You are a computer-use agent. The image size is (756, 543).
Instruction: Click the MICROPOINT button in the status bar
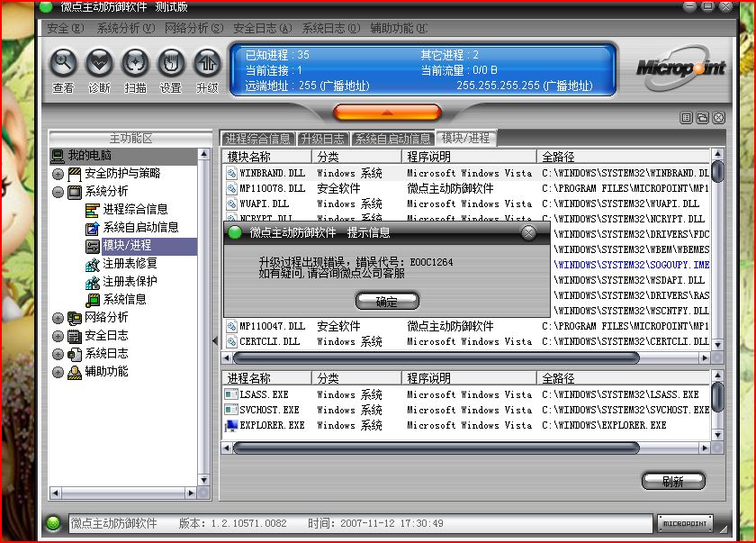[x=685, y=523]
